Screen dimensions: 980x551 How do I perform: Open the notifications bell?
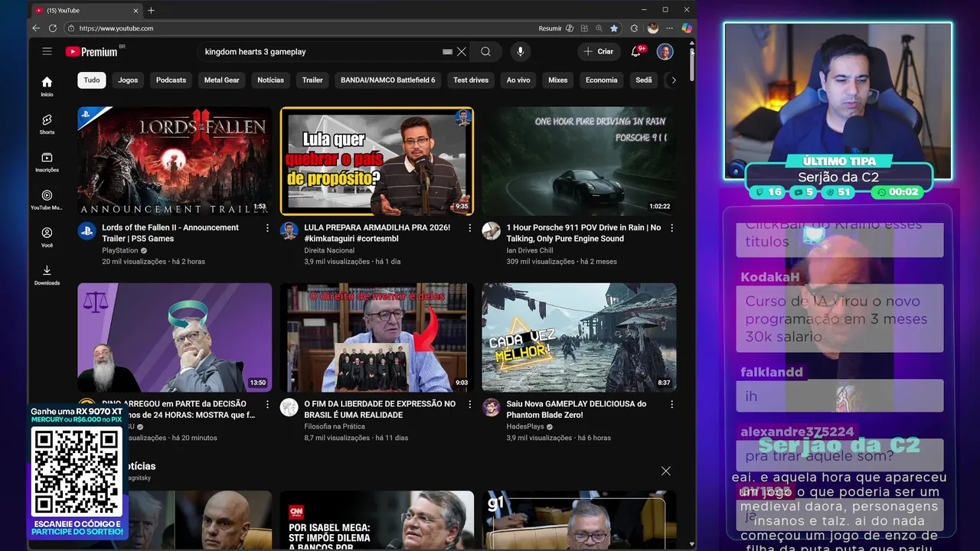click(x=635, y=51)
